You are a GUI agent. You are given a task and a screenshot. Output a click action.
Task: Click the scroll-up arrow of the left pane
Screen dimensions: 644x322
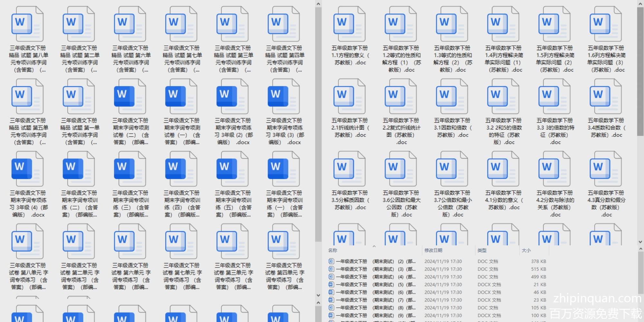pyautogui.click(x=318, y=4)
